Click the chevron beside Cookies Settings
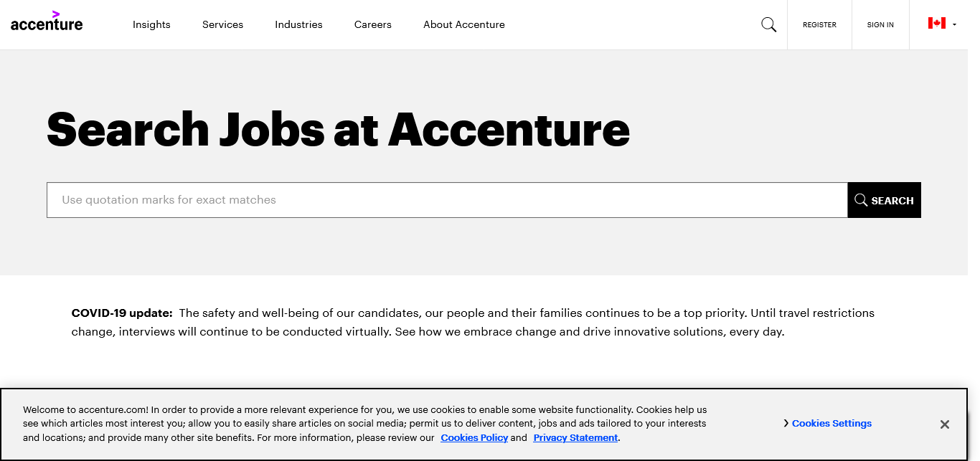This screenshot has width=980, height=461. coord(786,423)
